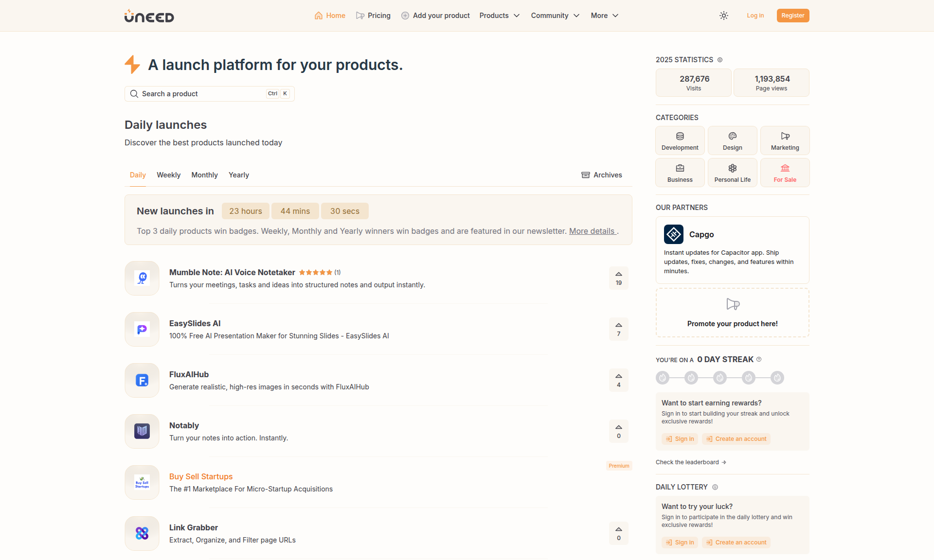Open the Link Grabber title link
The image size is (934, 560).
click(194, 527)
